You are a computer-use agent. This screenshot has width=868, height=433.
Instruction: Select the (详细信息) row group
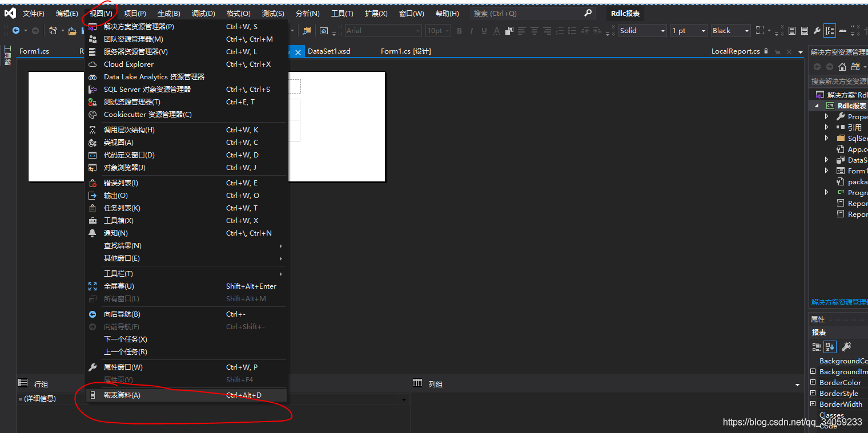point(39,399)
